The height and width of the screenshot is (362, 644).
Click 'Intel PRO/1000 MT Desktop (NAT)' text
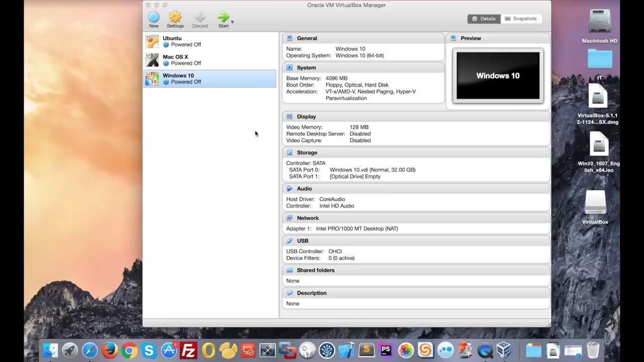357,229
